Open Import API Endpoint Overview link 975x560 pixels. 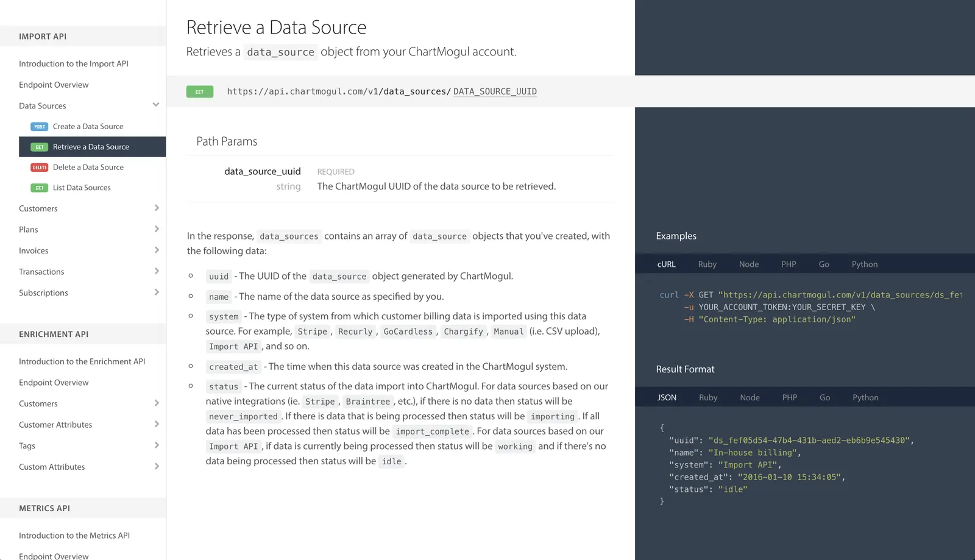pos(54,85)
